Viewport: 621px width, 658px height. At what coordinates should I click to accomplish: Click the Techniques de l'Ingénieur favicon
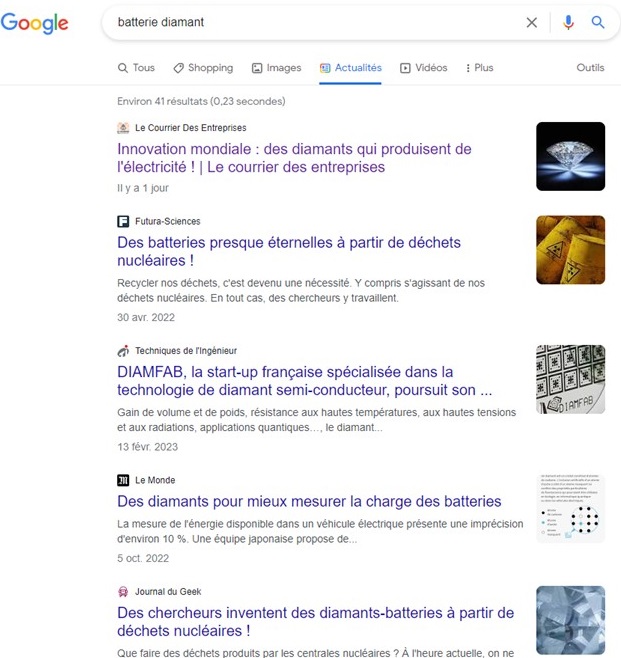click(x=123, y=351)
